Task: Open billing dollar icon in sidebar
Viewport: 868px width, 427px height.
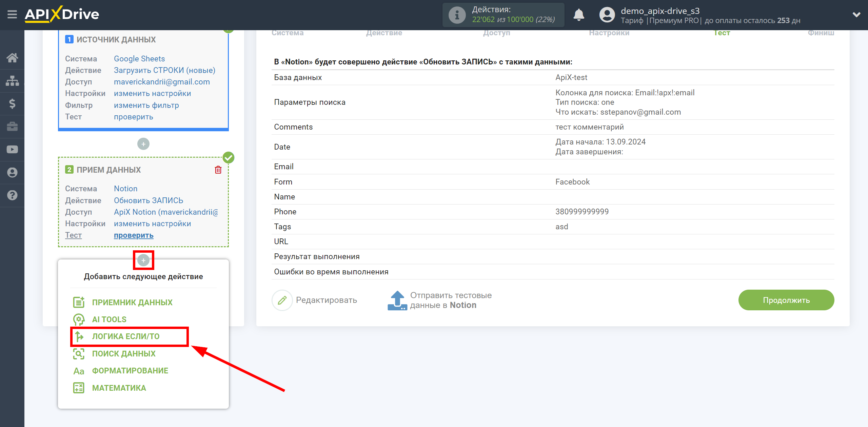Action: [12, 103]
